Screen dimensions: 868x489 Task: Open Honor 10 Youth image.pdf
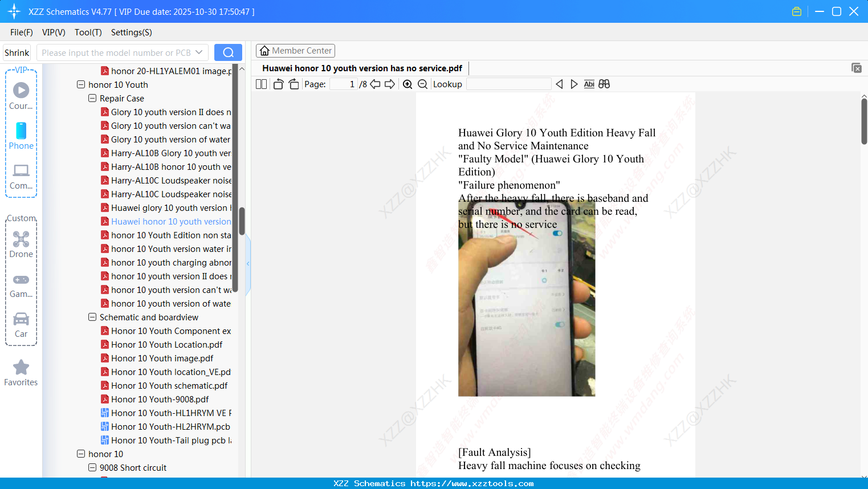[x=157, y=358]
